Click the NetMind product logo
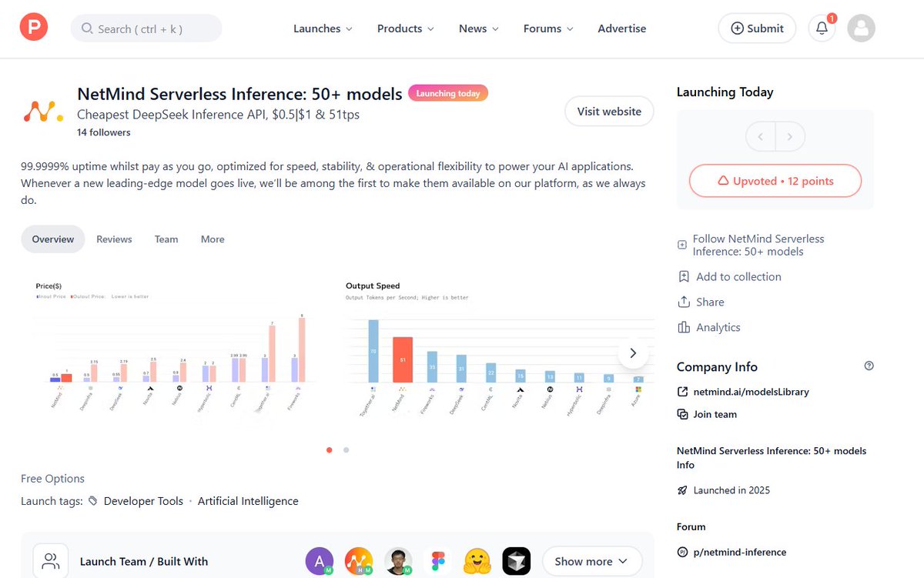Screen dimensions: 924x578 [42, 112]
